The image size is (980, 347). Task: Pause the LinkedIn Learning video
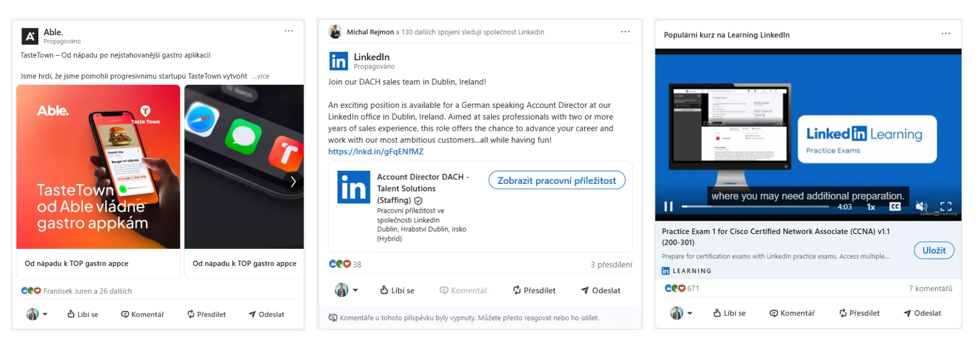tap(668, 206)
